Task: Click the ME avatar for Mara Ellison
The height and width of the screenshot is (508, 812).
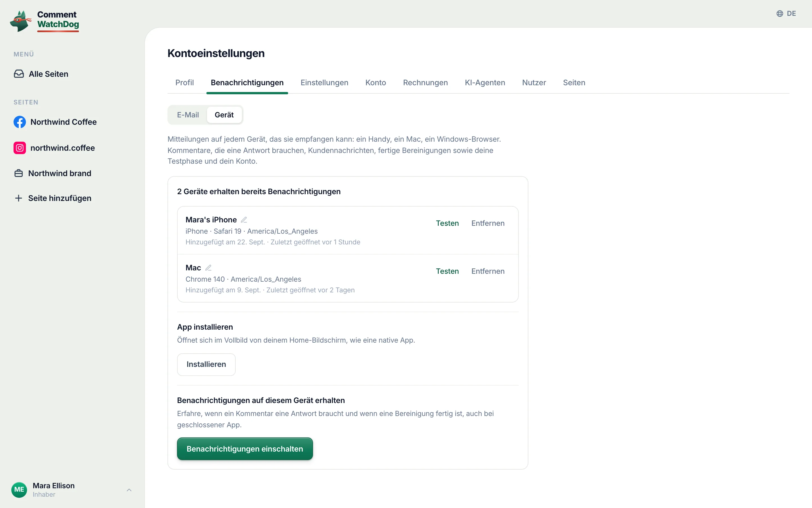Action: pos(19,490)
